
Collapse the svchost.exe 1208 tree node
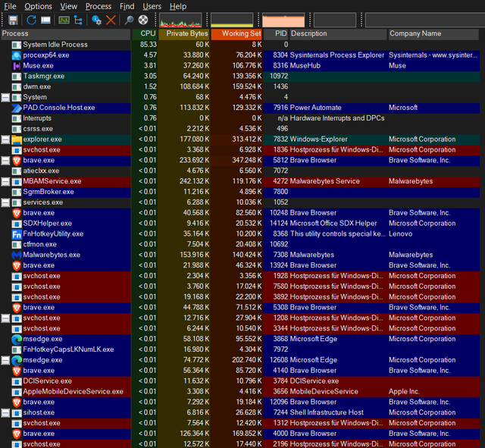5,318
